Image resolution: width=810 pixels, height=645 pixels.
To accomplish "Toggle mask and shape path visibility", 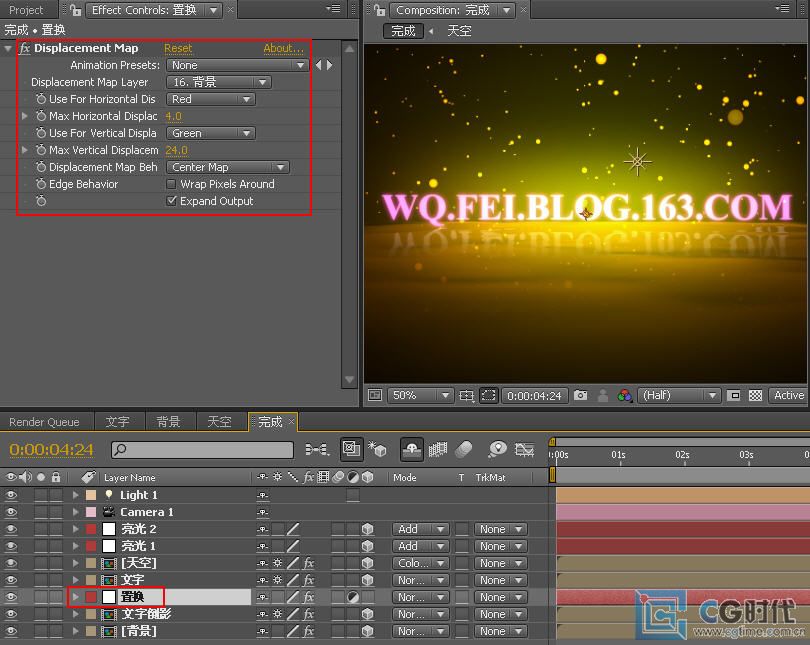I will [x=489, y=396].
